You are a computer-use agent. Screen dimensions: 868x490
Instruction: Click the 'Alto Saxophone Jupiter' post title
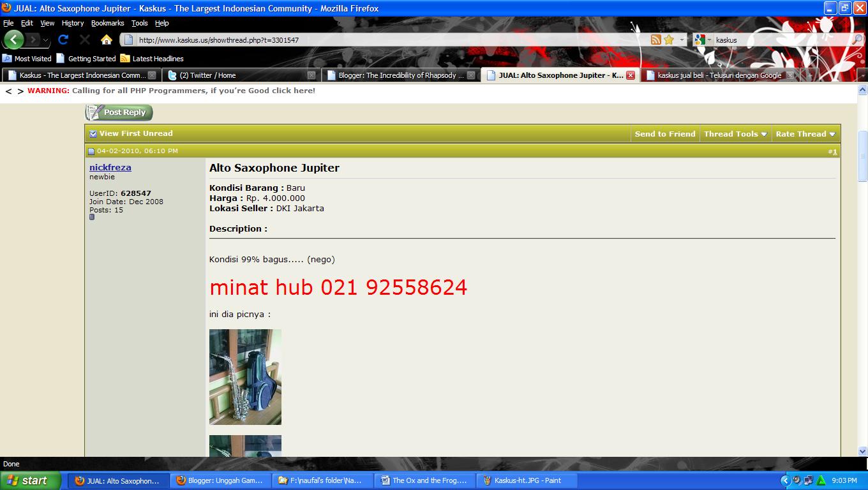274,168
